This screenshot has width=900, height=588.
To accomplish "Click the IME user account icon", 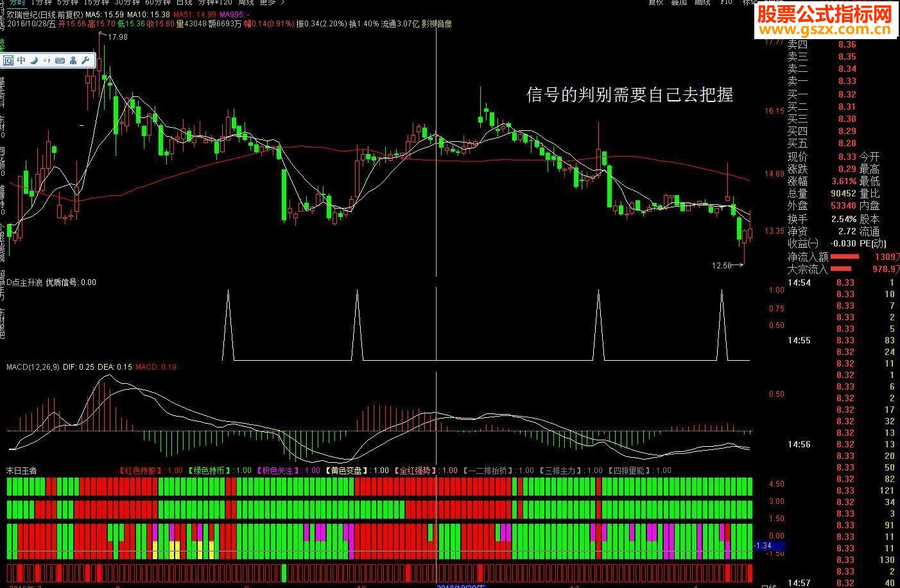I will click(x=73, y=60).
